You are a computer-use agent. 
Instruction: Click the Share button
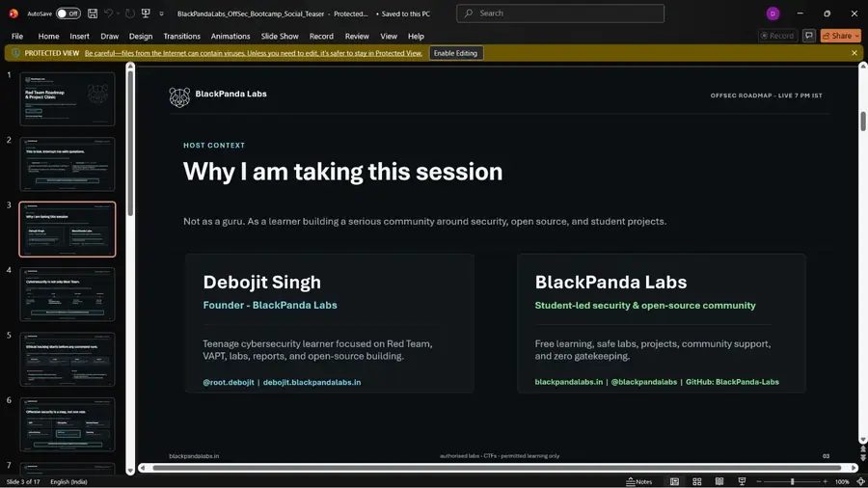pyautogui.click(x=840, y=36)
